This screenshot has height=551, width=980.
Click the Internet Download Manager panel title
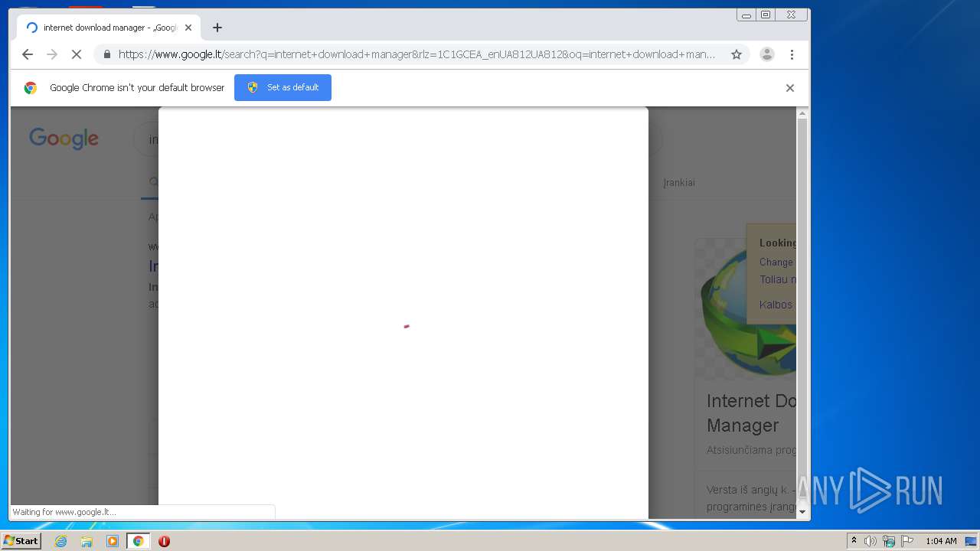point(751,413)
